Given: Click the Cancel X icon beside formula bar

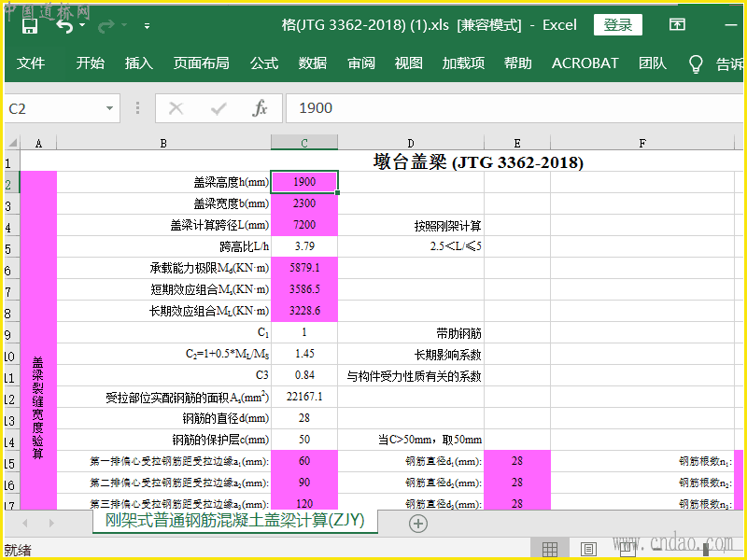Looking at the screenshot, I should pos(176,108).
